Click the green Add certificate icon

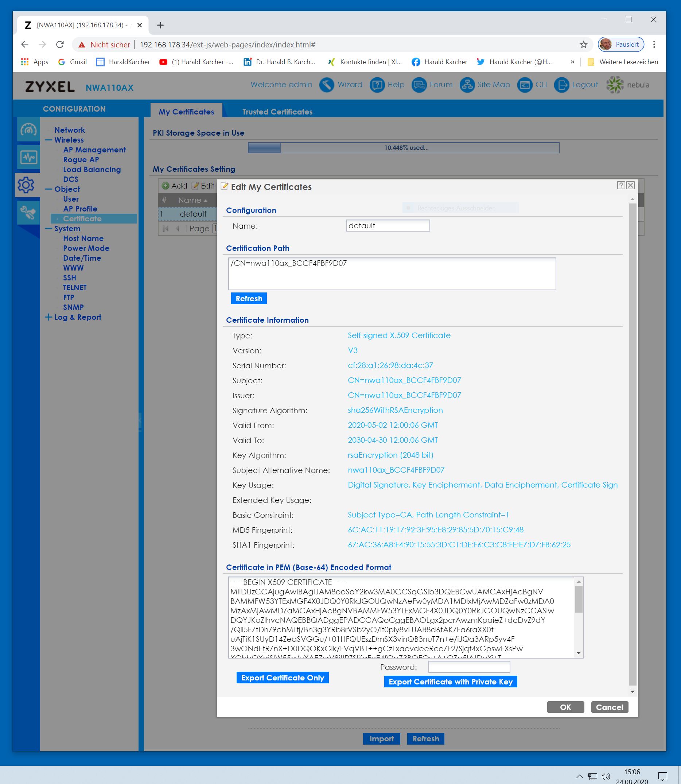165,186
